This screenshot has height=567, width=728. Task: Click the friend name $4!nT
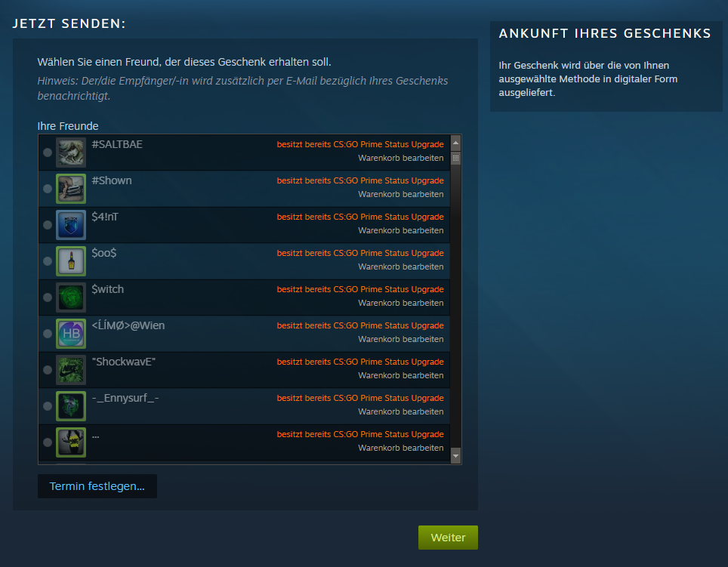105,217
